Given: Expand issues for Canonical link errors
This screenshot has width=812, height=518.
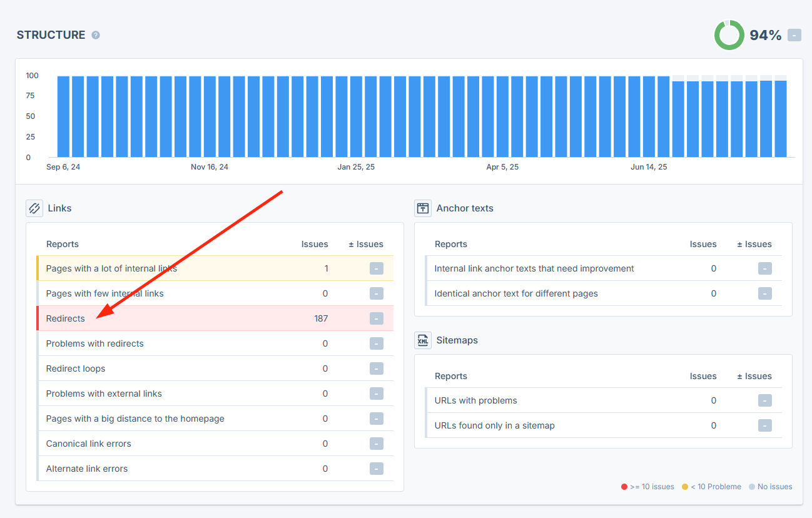Looking at the screenshot, I should tap(376, 444).
